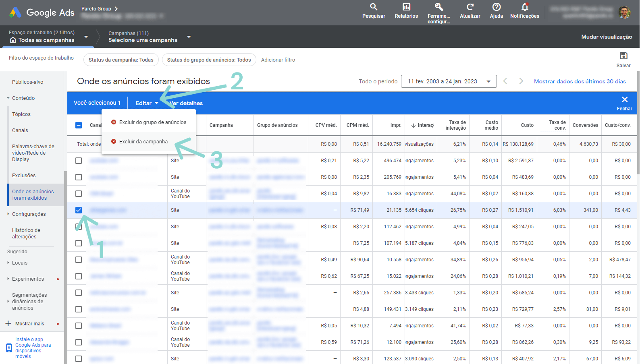Open the Notificações bell icon
The image size is (640, 364).
click(x=524, y=7)
